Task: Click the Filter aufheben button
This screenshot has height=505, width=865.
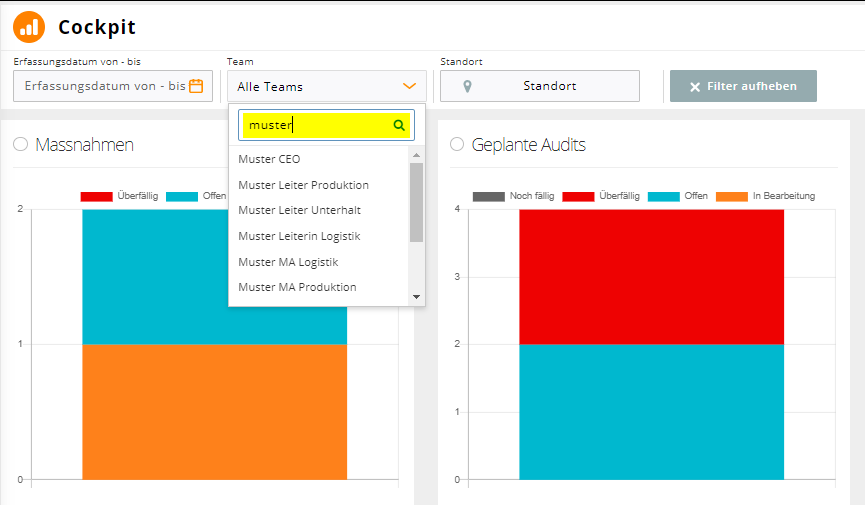Action: 743,86
